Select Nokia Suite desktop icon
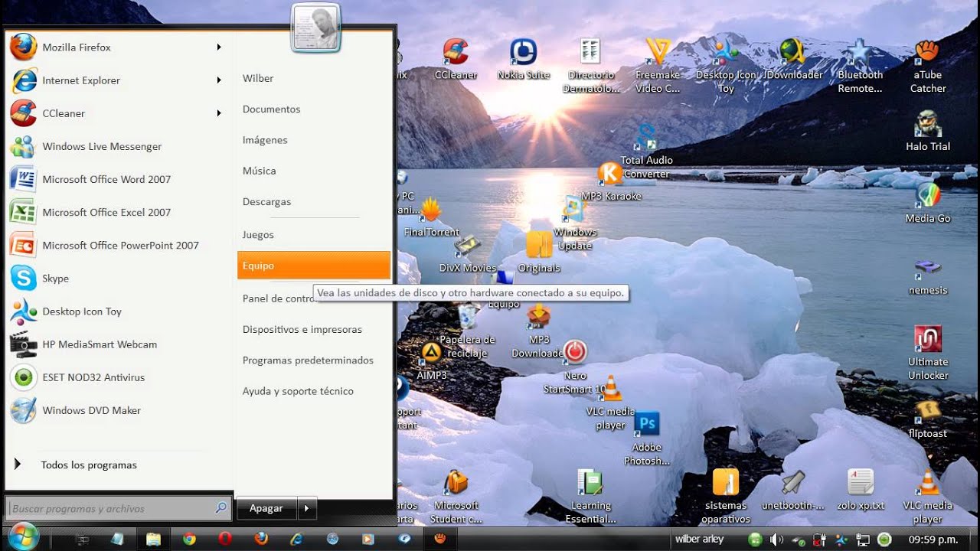Viewport: 980px width, 551px height. coord(524,60)
